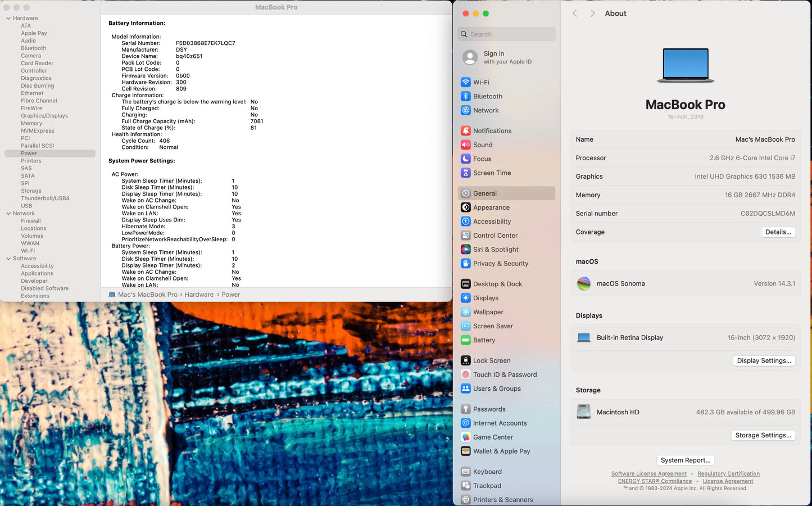Image resolution: width=812 pixels, height=506 pixels.
Task: Select the Notifications bell icon
Action: 466,131
